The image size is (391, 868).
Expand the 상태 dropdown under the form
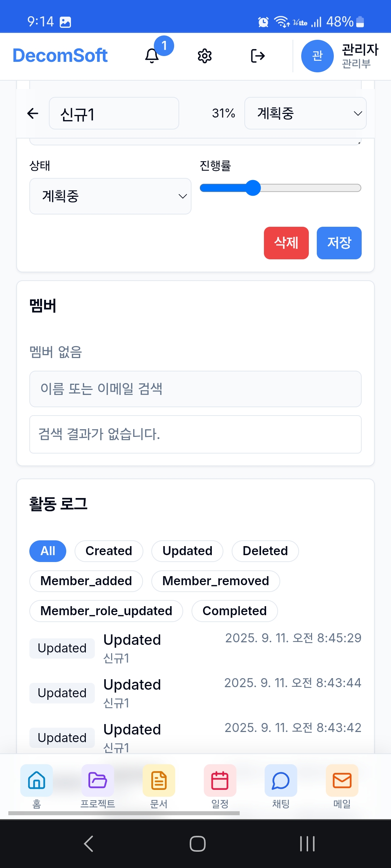[x=110, y=196]
